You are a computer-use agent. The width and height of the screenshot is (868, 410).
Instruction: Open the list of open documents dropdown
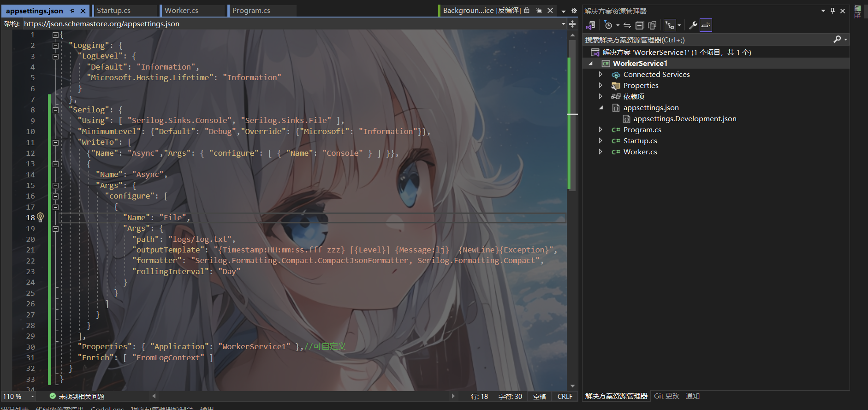564,11
